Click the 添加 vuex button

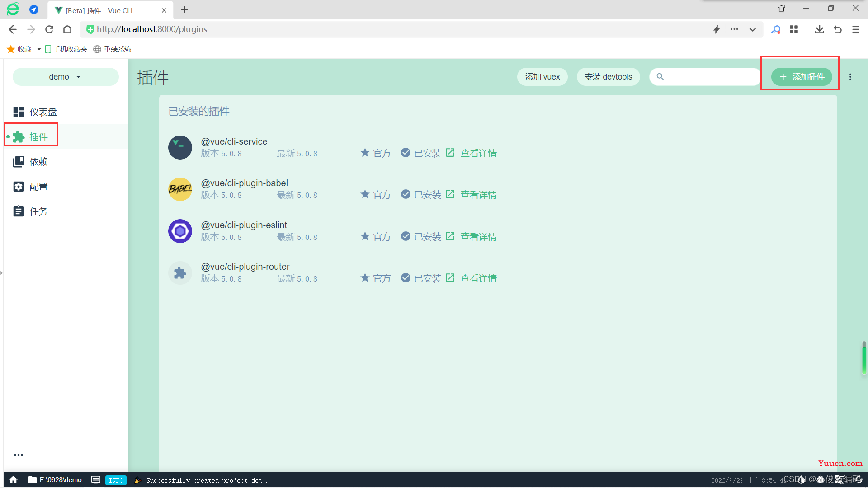pos(542,77)
